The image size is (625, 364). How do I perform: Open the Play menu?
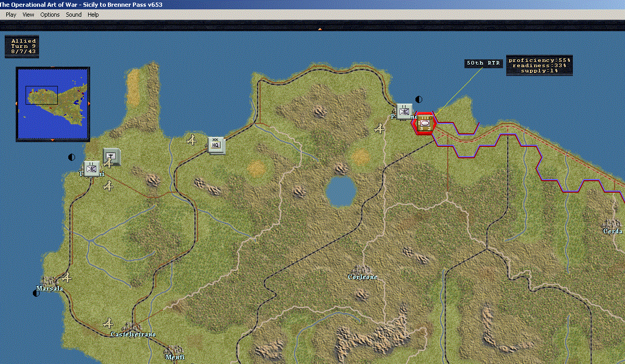(11, 15)
